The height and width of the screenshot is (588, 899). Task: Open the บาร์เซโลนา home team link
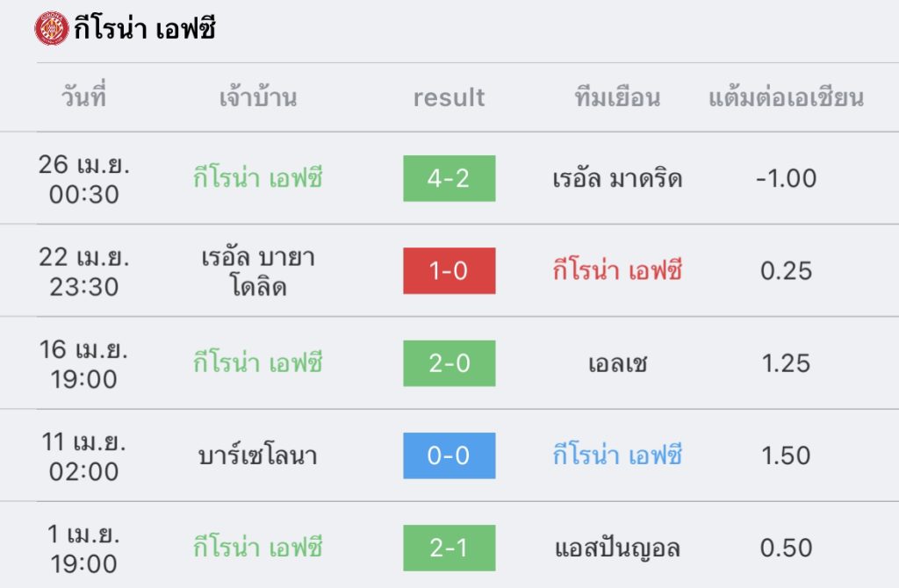pos(258,455)
